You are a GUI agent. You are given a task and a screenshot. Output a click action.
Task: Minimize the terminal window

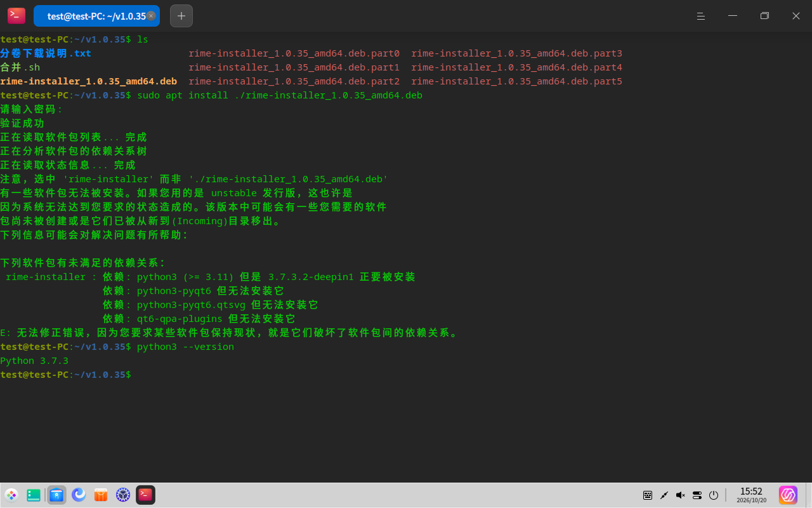coord(733,16)
